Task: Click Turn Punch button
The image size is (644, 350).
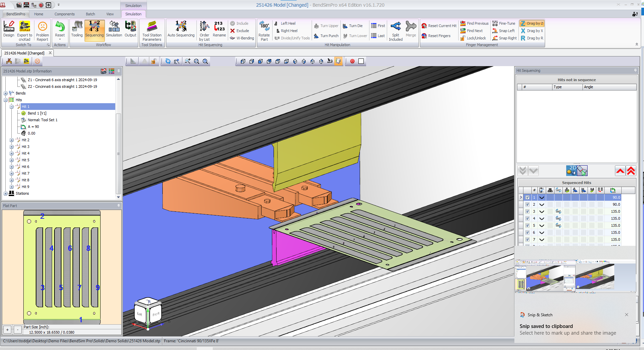Action: point(326,36)
